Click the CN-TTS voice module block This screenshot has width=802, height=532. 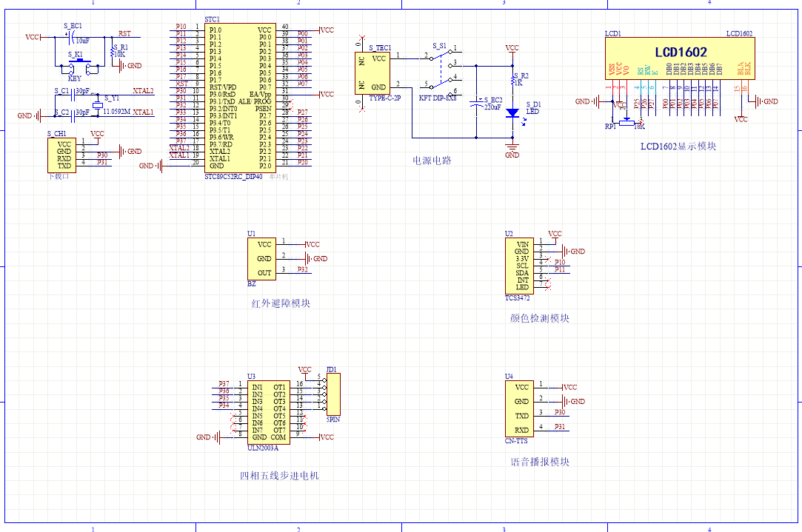point(521,408)
